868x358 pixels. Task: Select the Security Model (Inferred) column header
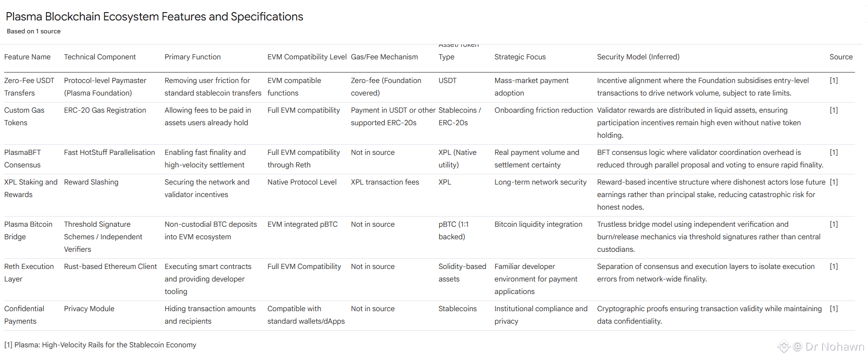(638, 57)
